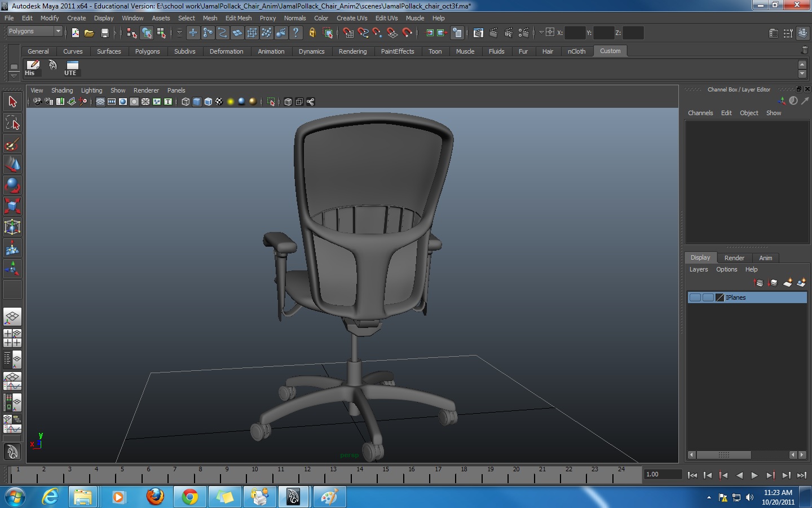Open the viewport Shading menu
This screenshot has height=508, width=812.
[x=62, y=90]
